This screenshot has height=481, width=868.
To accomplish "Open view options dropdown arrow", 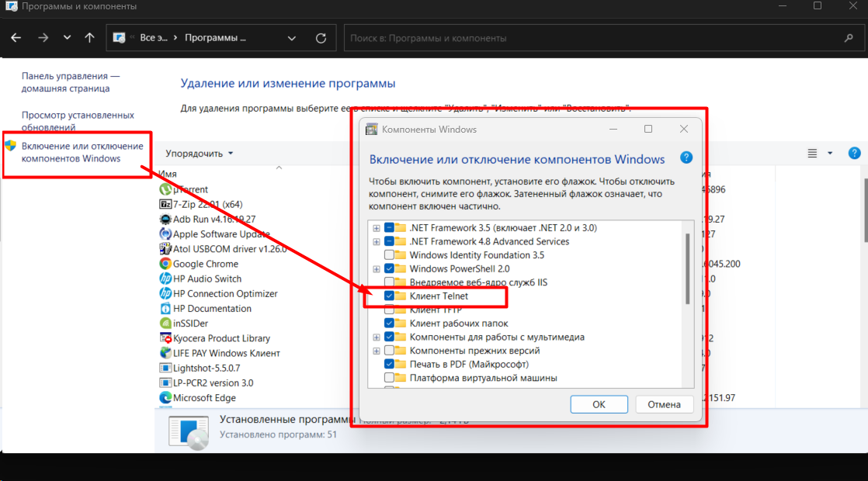I will pos(830,153).
